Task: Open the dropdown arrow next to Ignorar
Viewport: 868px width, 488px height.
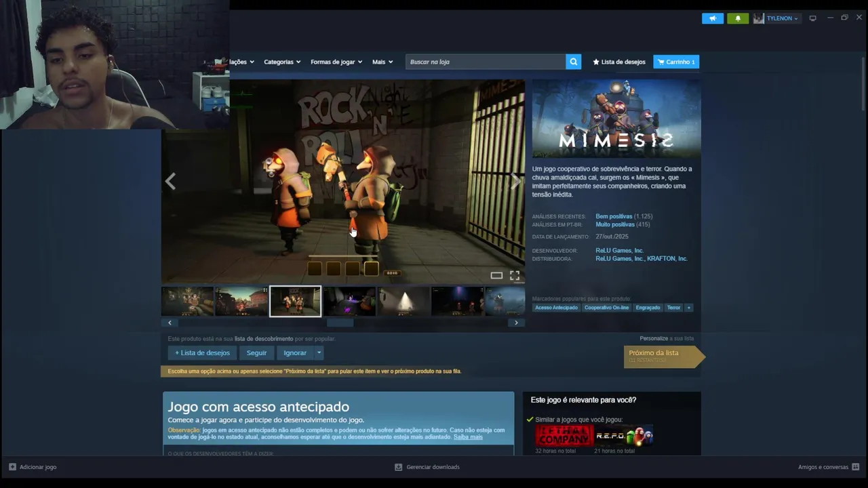Action: 319,352
